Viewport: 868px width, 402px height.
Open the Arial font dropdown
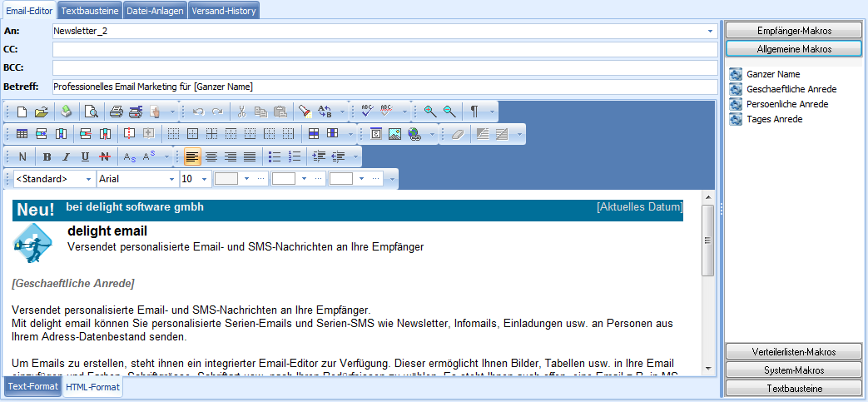(171, 179)
